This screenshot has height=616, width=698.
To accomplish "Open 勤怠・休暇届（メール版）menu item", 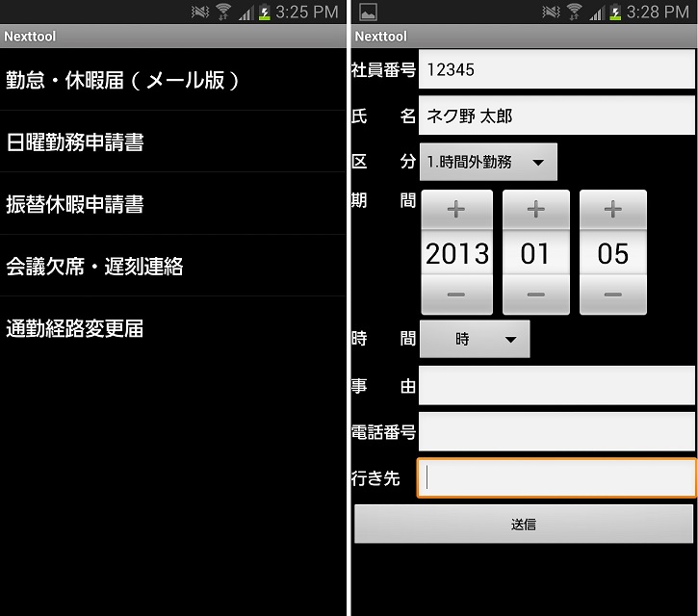I will [172, 80].
